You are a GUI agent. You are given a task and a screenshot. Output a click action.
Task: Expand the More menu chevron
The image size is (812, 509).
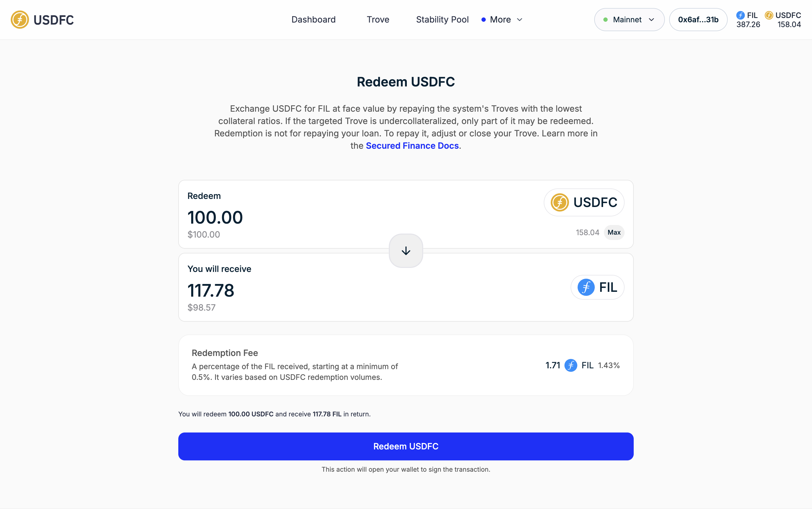[x=520, y=20]
